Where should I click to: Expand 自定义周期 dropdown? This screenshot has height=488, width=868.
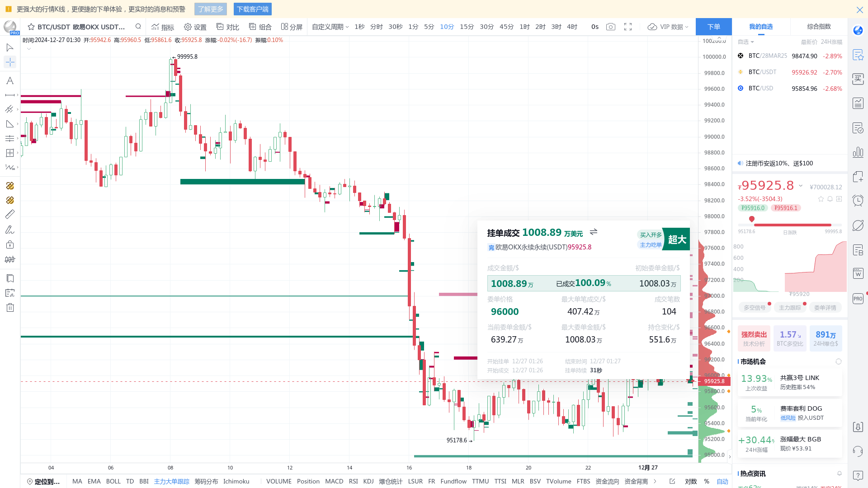330,27
